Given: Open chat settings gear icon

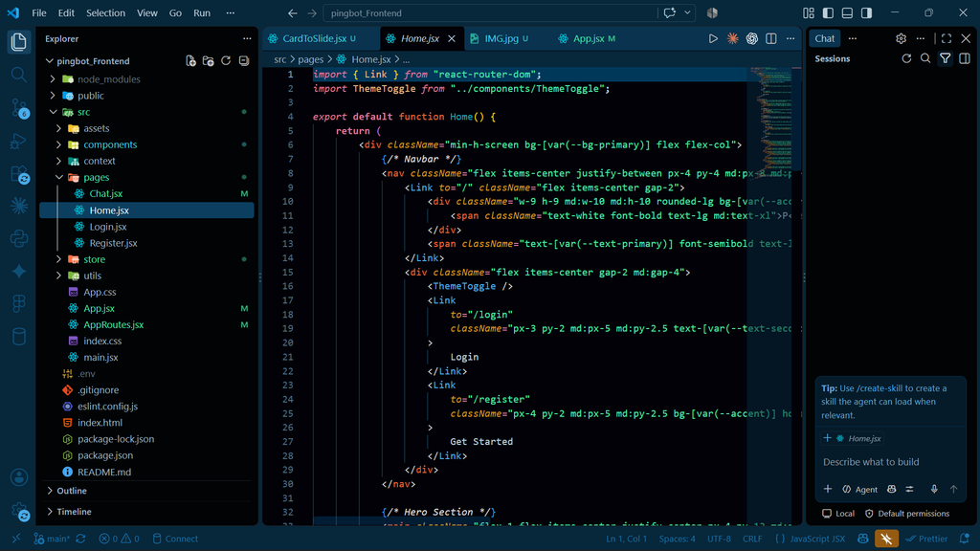Looking at the screenshot, I should (x=901, y=38).
